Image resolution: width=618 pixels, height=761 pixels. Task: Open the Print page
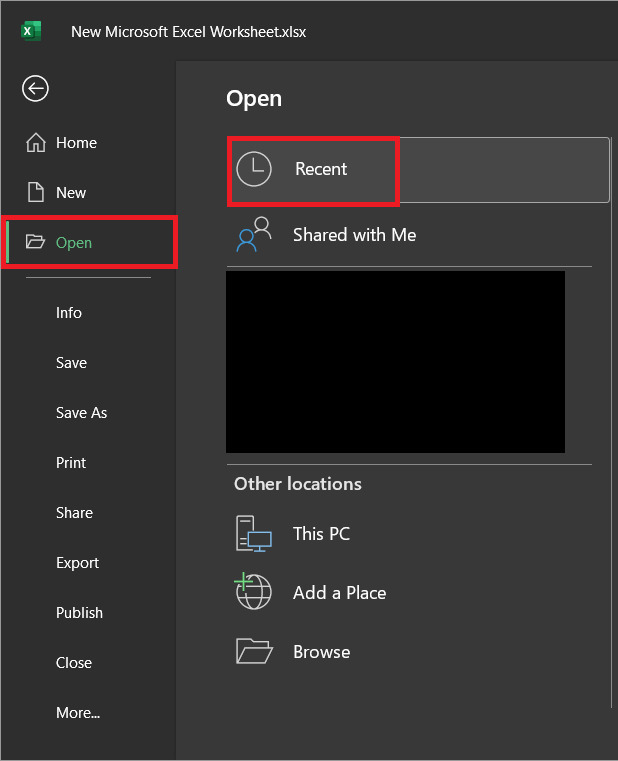coord(71,463)
